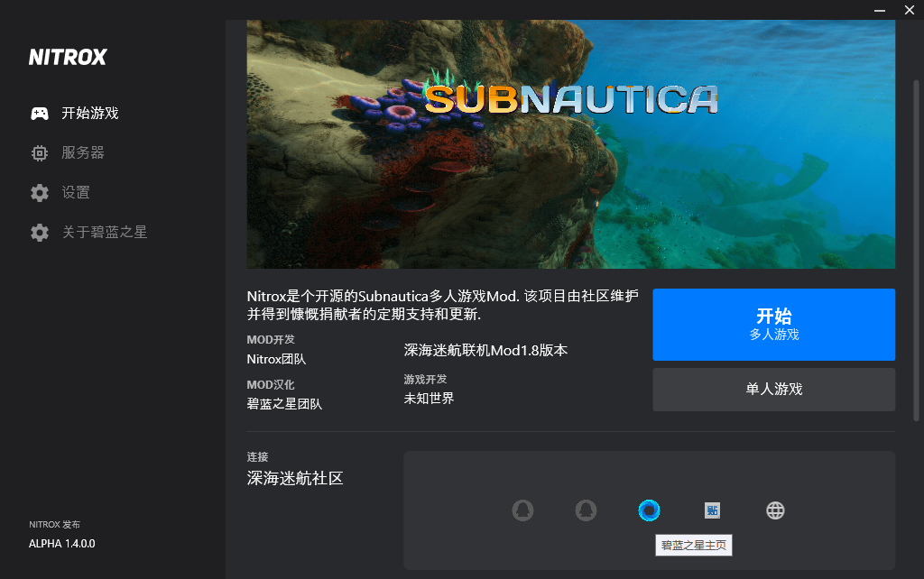924x579 pixels.
Task: Launch single player via 单人游戏 button
Action: point(773,390)
